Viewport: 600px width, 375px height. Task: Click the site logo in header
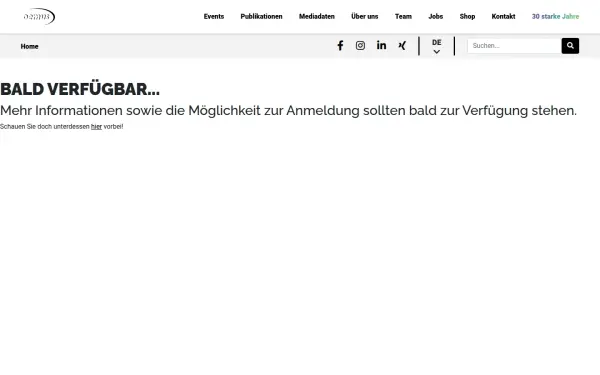pyautogui.click(x=39, y=16)
